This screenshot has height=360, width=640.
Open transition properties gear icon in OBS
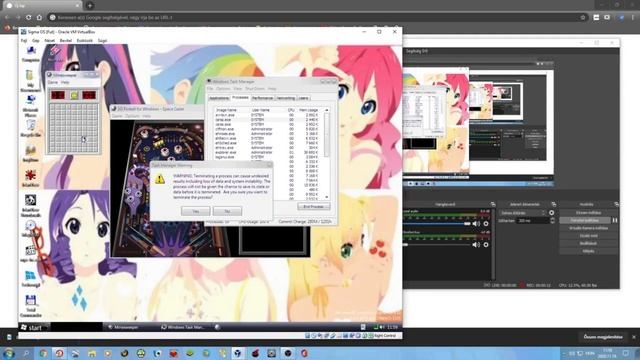(x=551, y=213)
